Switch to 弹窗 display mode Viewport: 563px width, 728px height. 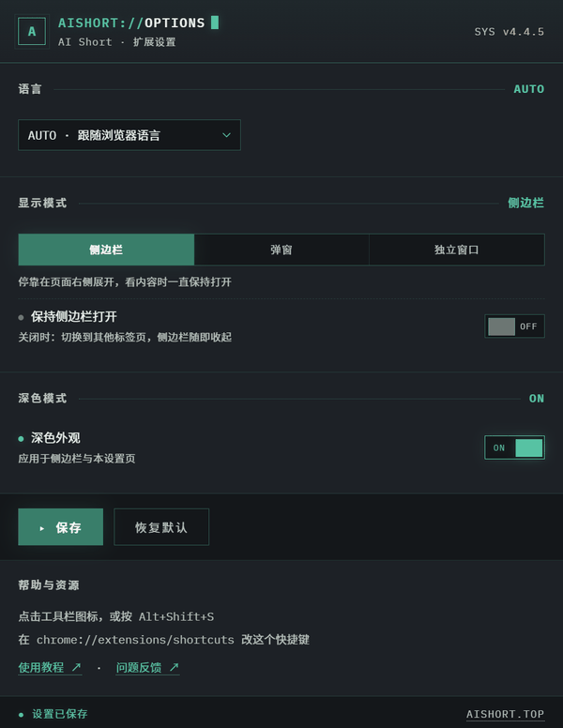281,250
